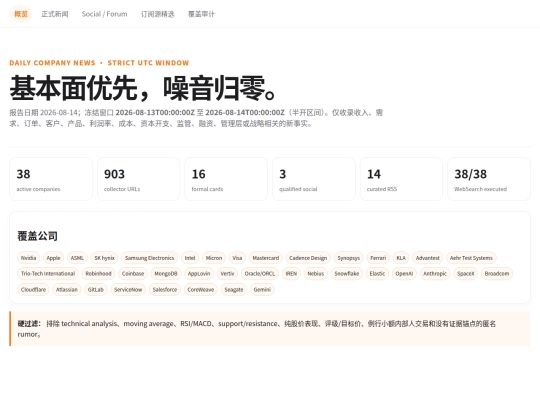Click the Visa chip
Screen dimensions: 540x405
(x=237, y=258)
